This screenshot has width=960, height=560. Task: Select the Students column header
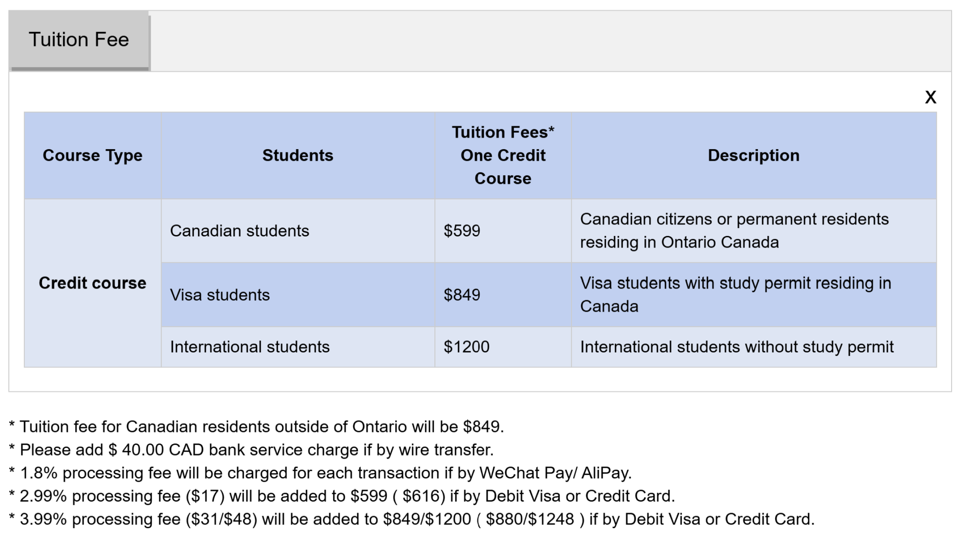298,156
